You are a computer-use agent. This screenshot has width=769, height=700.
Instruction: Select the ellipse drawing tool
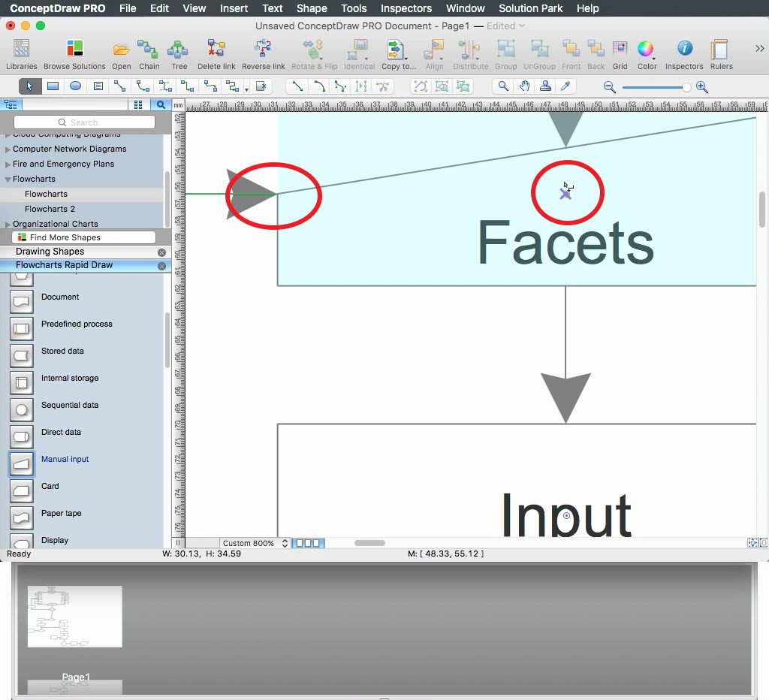(x=75, y=86)
